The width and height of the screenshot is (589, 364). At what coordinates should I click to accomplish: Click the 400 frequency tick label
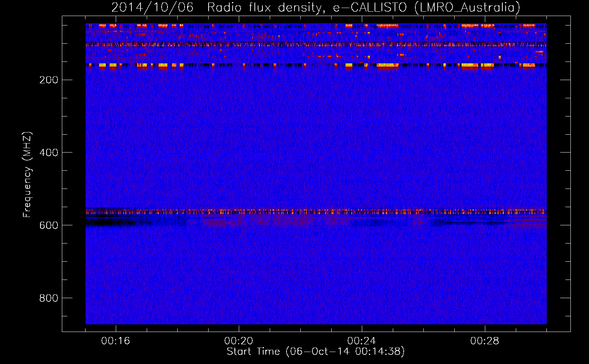(x=49, y=153)
